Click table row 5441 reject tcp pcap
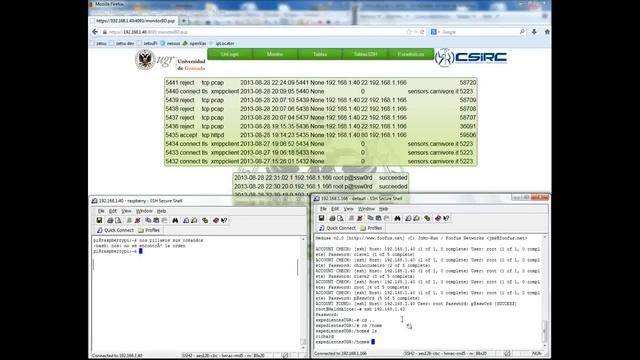This screenshot has height=360, width=640. (x=321, y=82)
